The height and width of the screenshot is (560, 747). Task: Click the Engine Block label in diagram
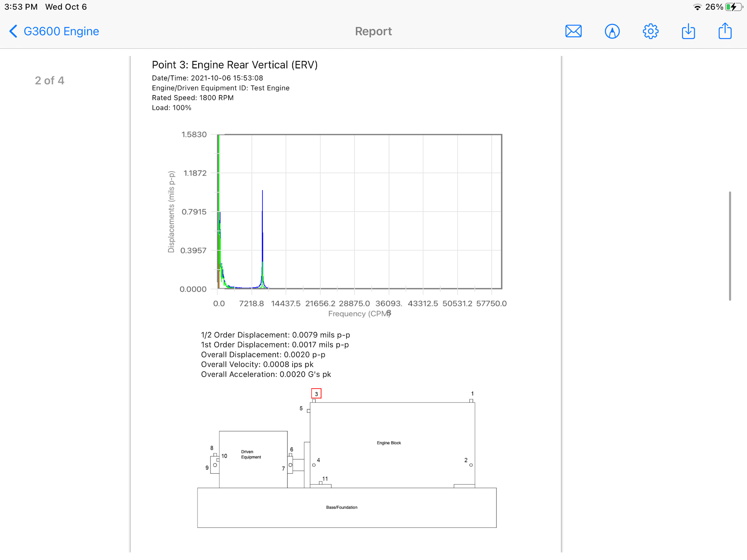click(389, 443)
